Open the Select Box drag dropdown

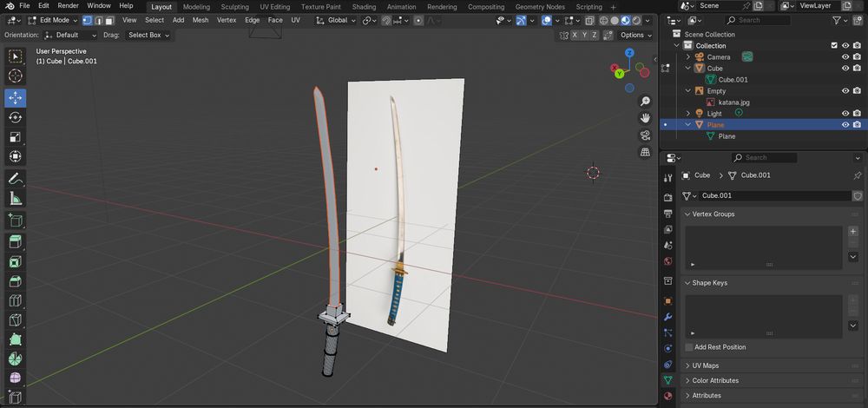(x=148, y=35)
